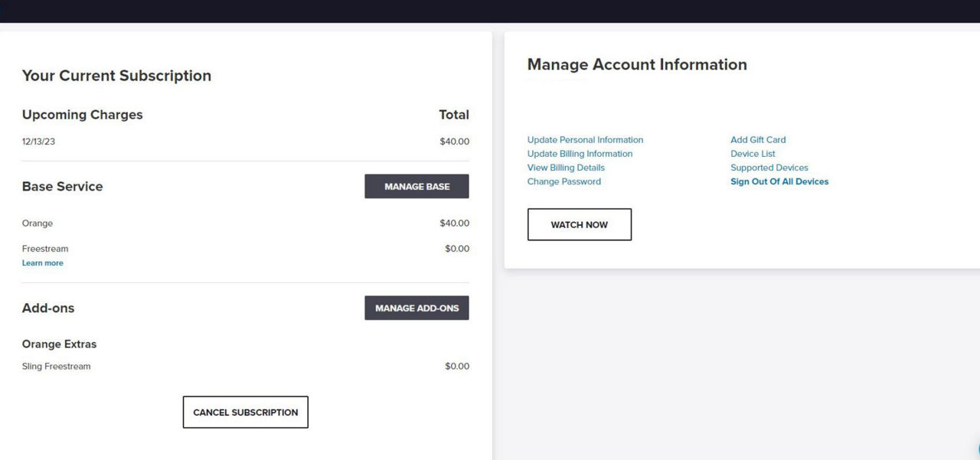
Task: Click the Watch Now button
Action: 580,224
